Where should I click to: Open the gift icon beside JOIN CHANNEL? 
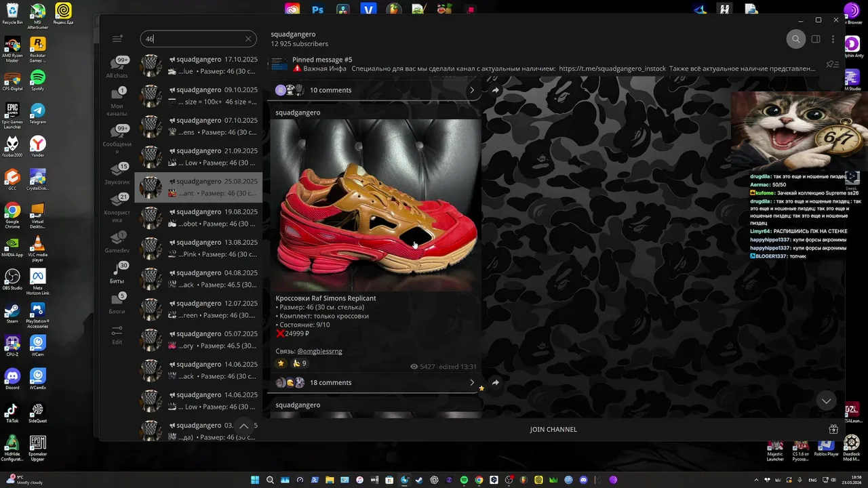coord(833,429)
